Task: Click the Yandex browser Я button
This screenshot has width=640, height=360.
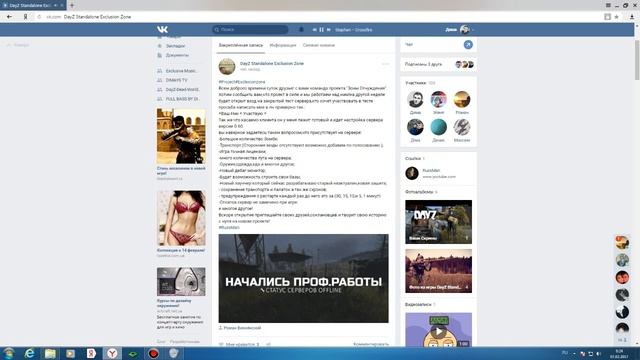Action: click(x=25, y=17)
